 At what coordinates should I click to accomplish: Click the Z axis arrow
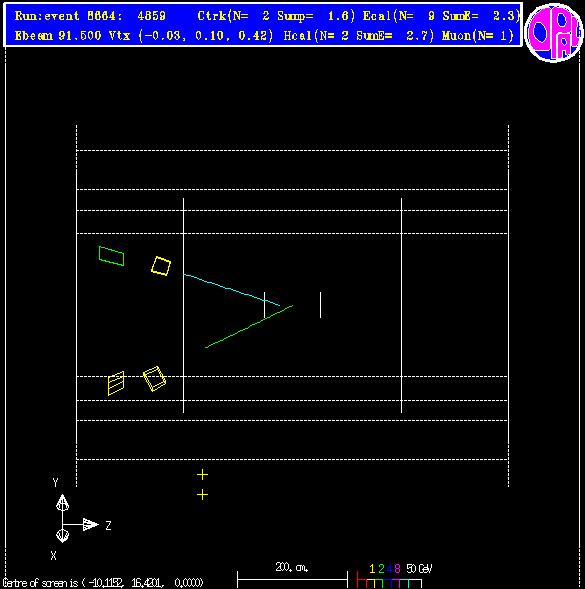pos(91,524)
